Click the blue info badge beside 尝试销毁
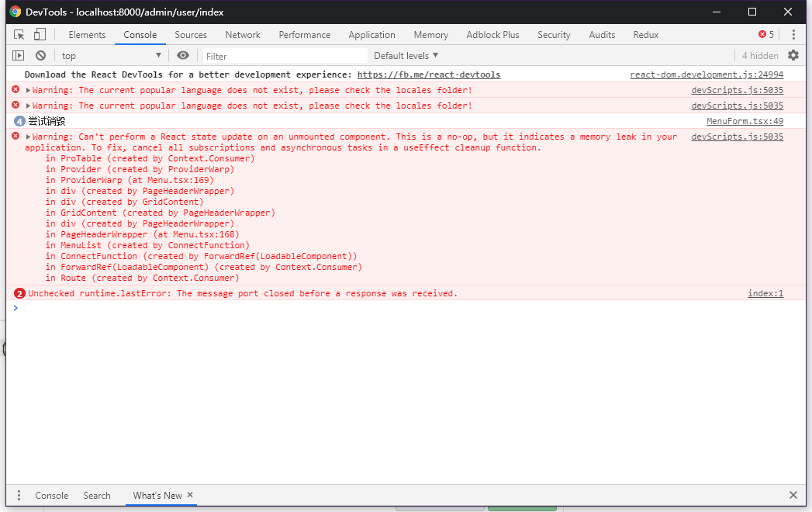This screenshot has width=812, height=512. click(x=19, y=121)
